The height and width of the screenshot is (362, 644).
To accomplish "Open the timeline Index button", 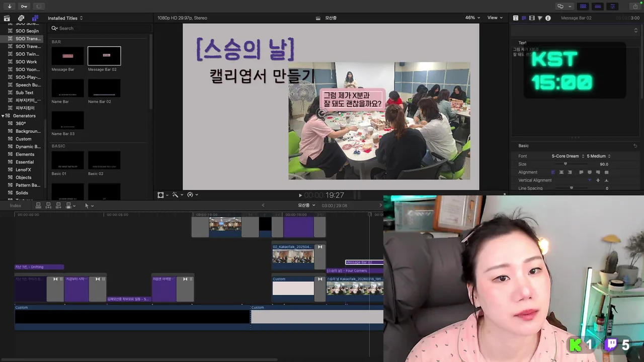I will coord(16,205).
